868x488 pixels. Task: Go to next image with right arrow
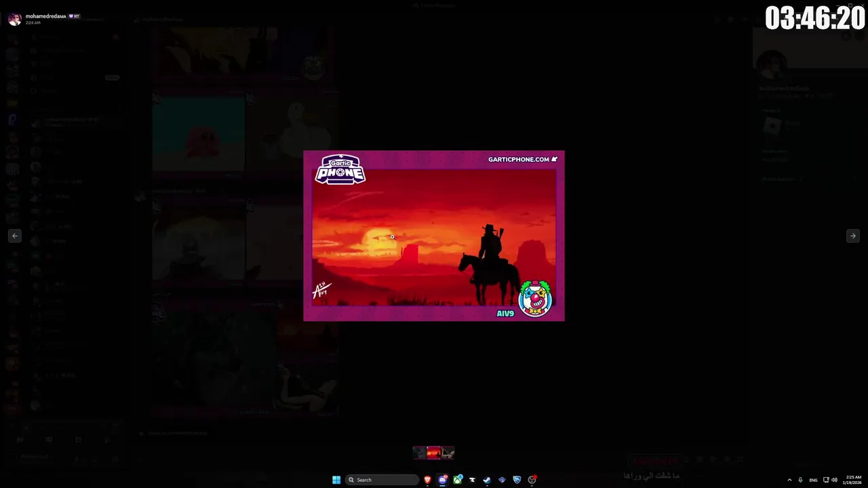pyautogui.click(x=853, y=236)
